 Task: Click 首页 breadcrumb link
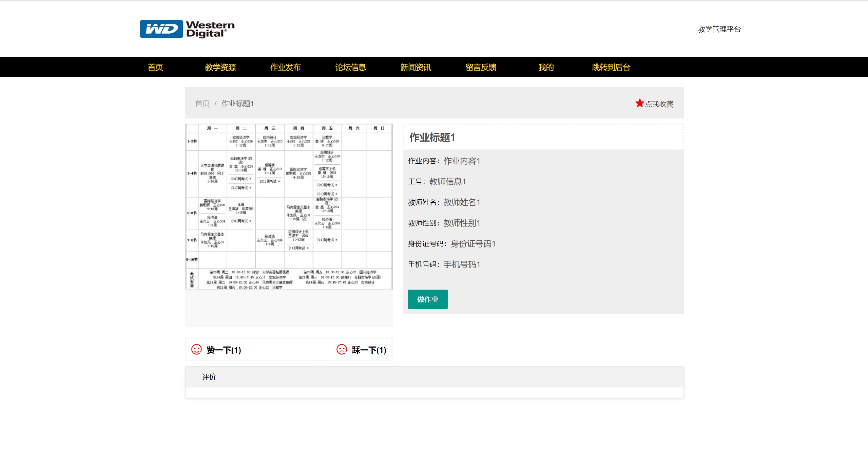coord(202,104)
